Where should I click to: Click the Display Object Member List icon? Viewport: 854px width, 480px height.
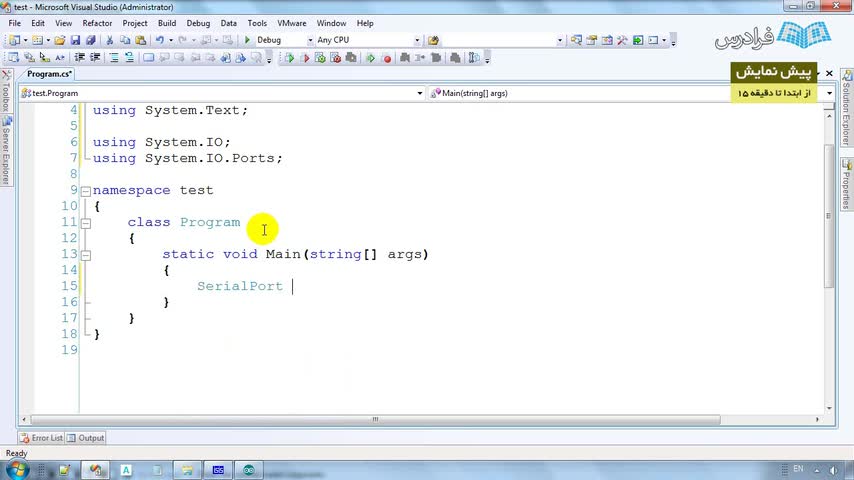click(x=14, y=58)
